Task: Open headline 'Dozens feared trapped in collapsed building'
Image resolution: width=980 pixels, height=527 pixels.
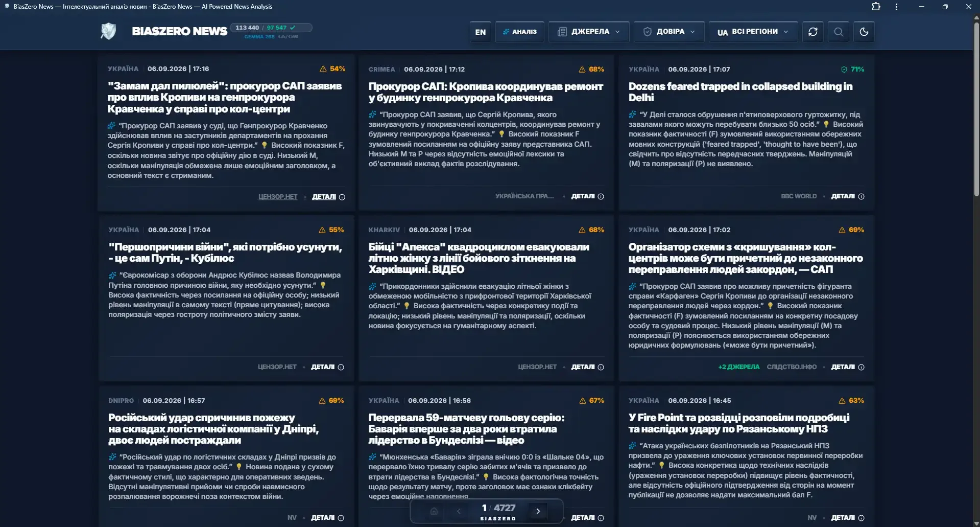Action: click(740, 92)
